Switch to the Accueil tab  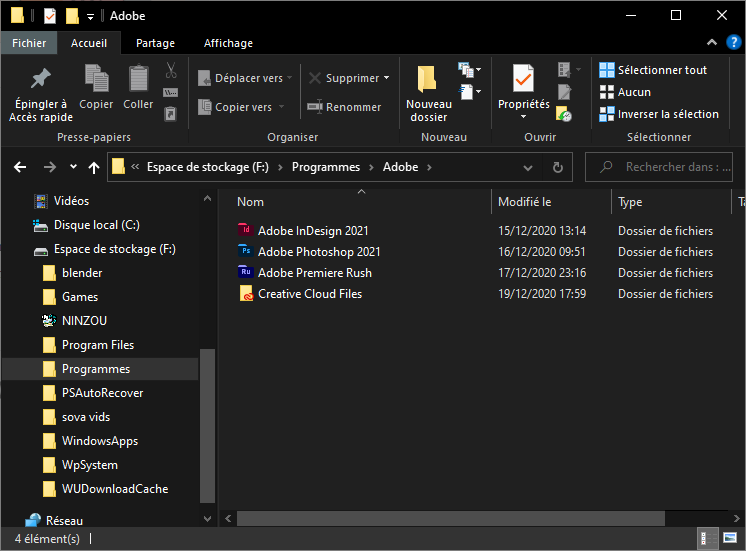[89, 43]
